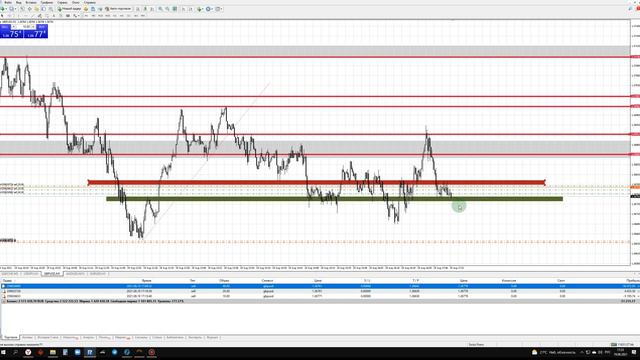
Task: Select the H1 timeframe button
Action: pyautogui.click(x=114, y=16)
